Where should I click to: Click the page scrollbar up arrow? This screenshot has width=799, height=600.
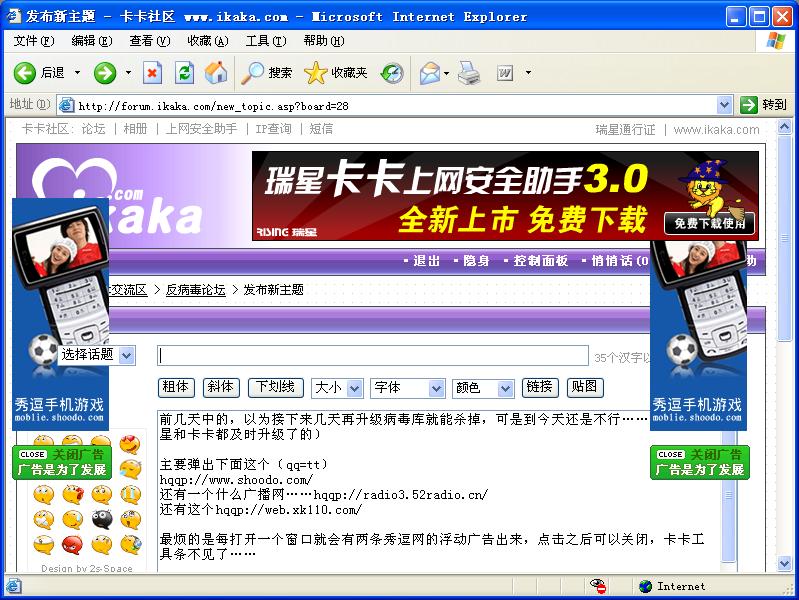click(x=784, y=126)
